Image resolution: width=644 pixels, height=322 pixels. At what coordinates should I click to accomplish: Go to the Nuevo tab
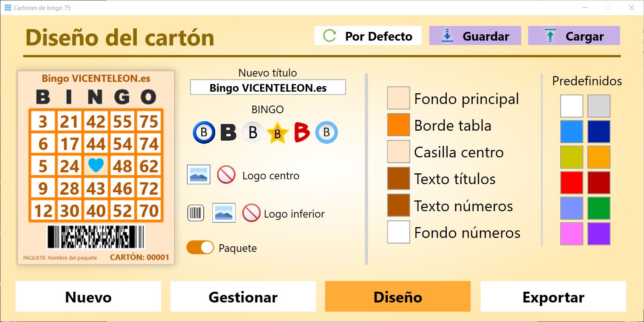coord(88,296)
